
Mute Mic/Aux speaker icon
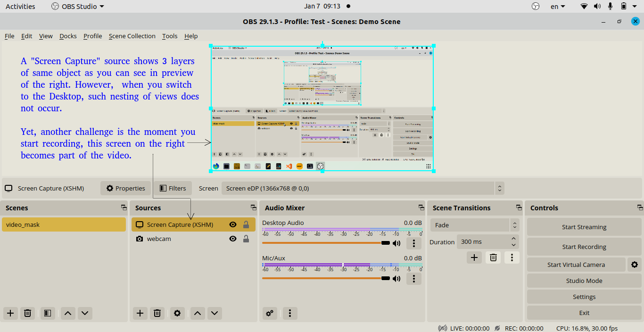tap(396, 279)
